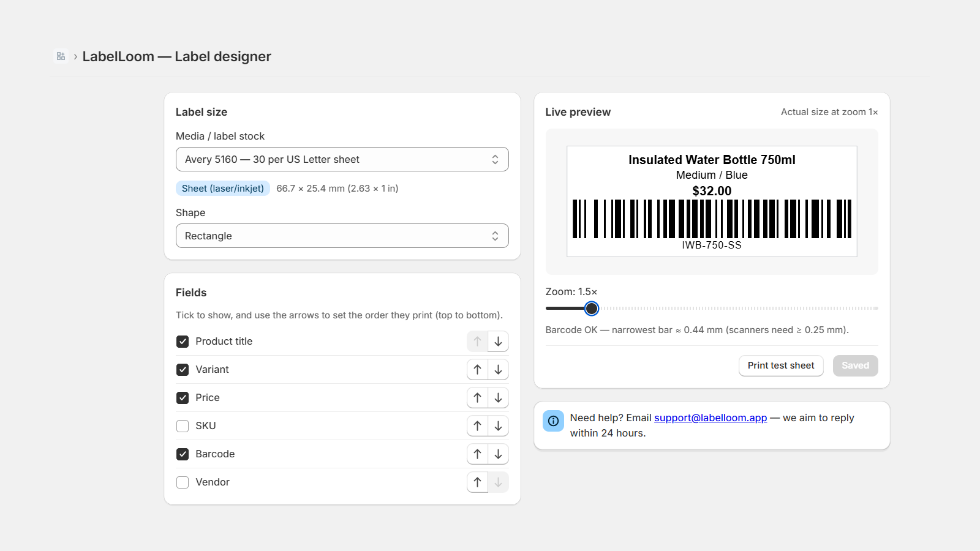Click the 'Actual size at zoom 1×' text

[829, 112]
